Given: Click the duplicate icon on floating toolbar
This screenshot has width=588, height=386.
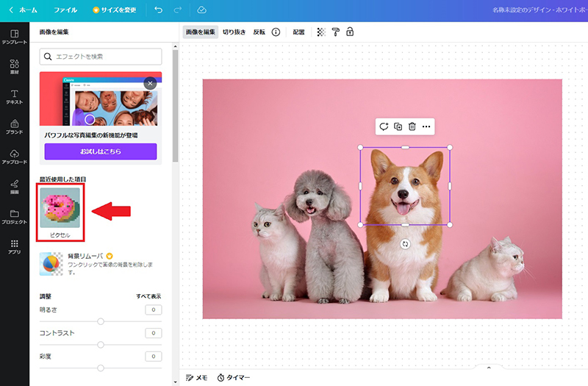Looking at the screenshot, I should coord(398,126).
